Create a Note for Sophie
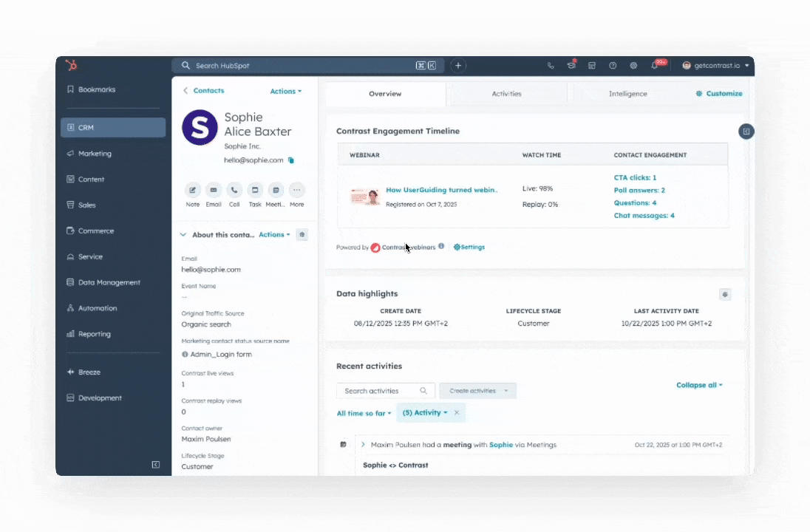Screen dimensions: 810x532 (192, 190)
